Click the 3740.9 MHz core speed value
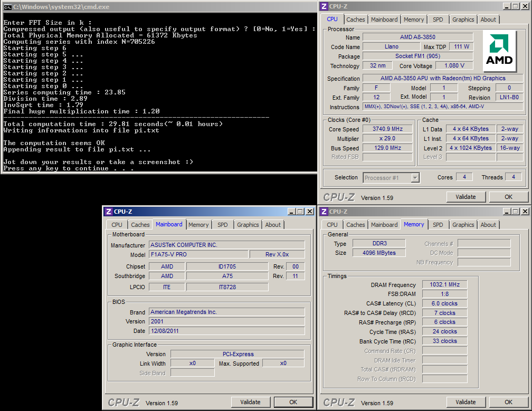This screenshot has height=411, width=532. (x=387, y=129)
